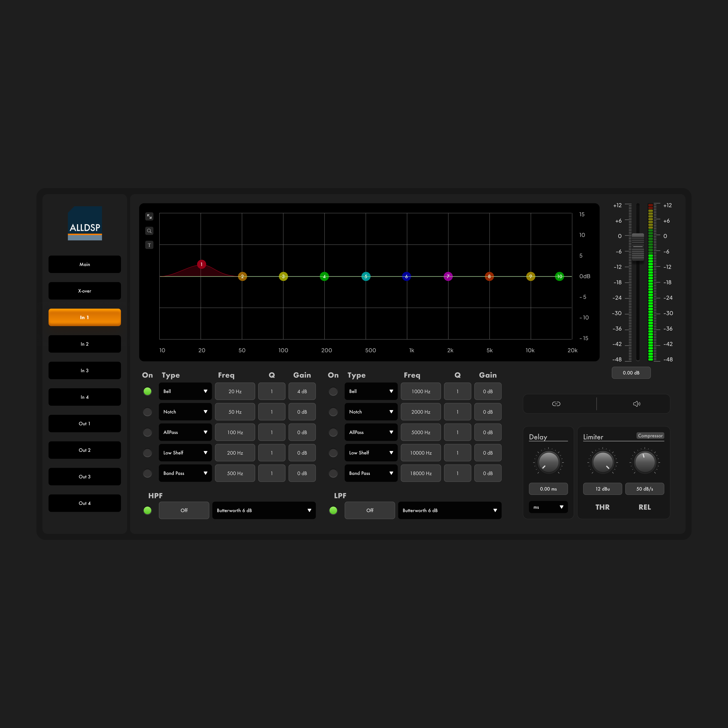Click the magnifier zoom icon on graph
728x728 pixels.
pos(149,231)
